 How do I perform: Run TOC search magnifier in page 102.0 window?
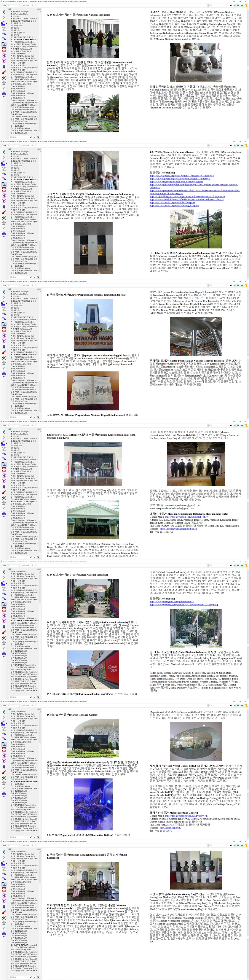point(38,137)
